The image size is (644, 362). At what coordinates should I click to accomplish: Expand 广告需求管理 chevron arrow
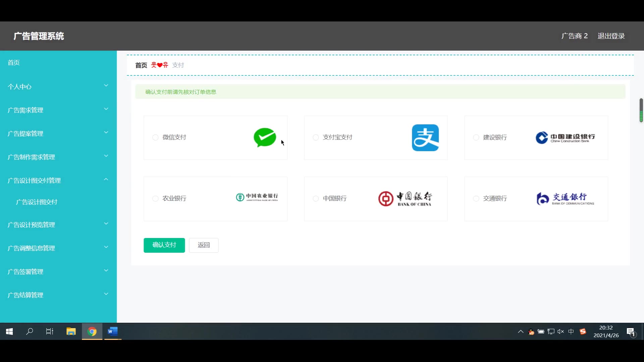(x=106, y=109)
